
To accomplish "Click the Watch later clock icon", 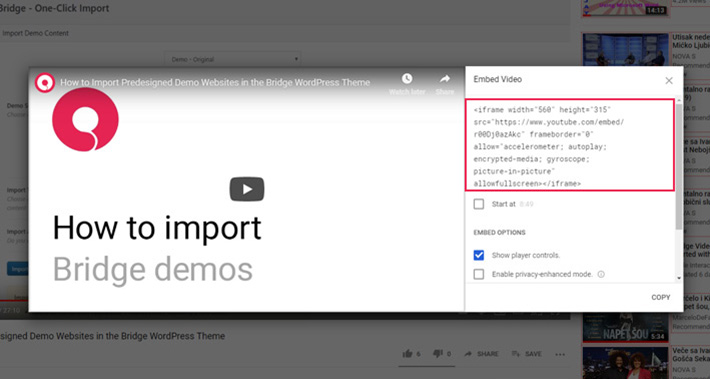I will [x=407, y=79].
